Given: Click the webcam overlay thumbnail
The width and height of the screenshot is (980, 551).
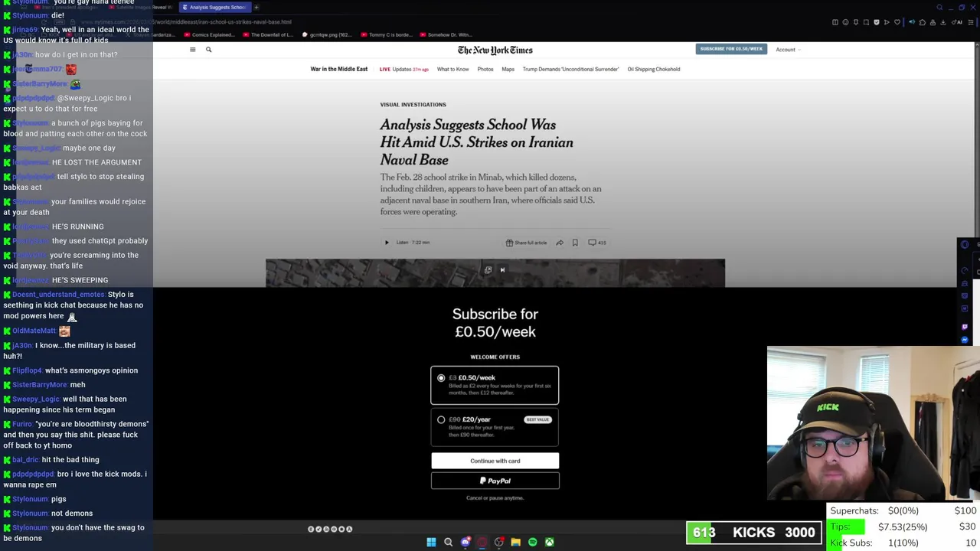Looking at the screenshot, I should (873, 423).
